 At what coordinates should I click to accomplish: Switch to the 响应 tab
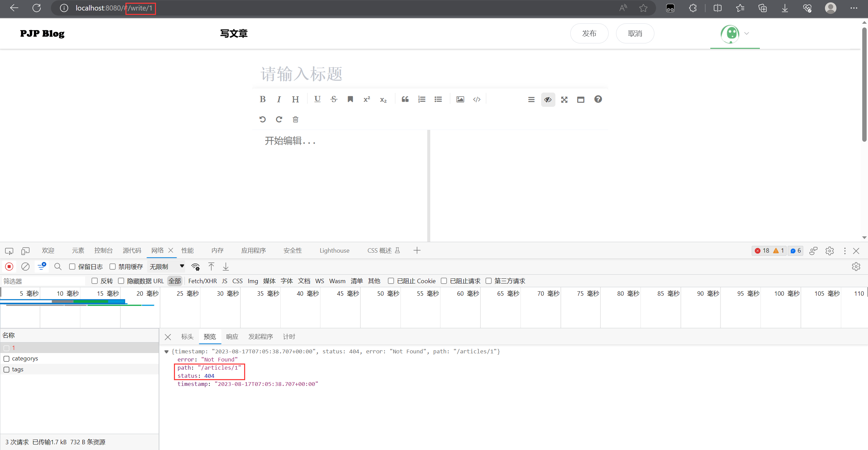pos(232,336)
